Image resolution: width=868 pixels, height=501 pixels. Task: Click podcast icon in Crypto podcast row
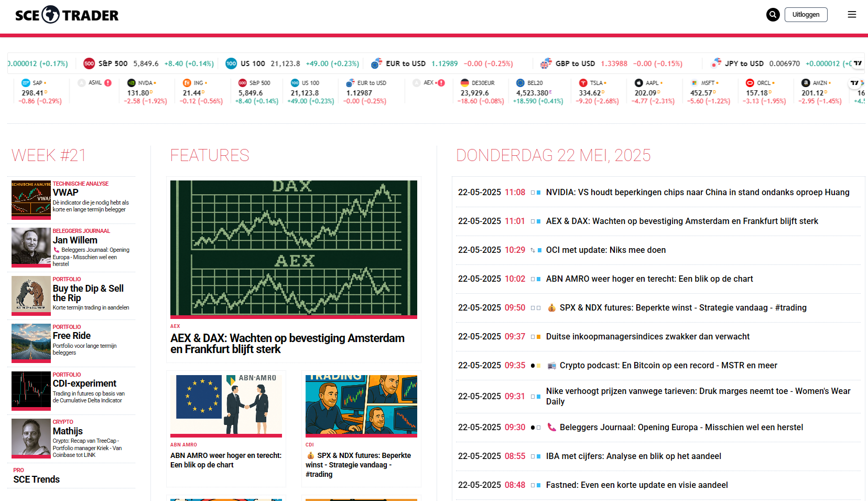(551, 366)
